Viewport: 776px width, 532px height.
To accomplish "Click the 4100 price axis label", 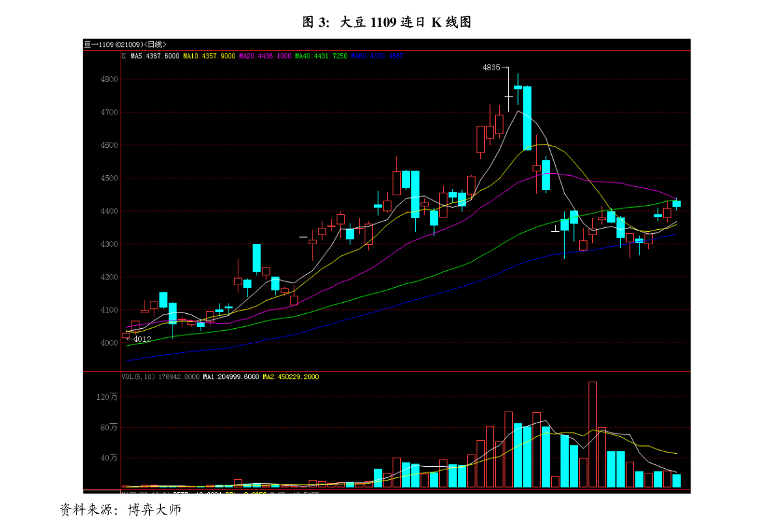I will 109,310.
